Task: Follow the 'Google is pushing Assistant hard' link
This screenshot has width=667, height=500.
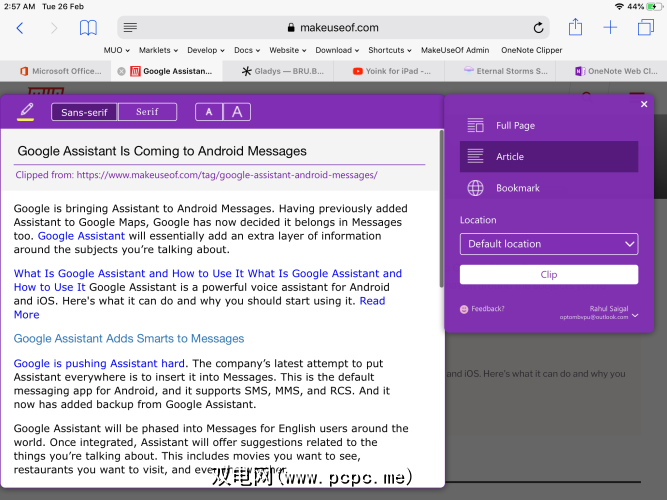Action: [x=99, y=364]
